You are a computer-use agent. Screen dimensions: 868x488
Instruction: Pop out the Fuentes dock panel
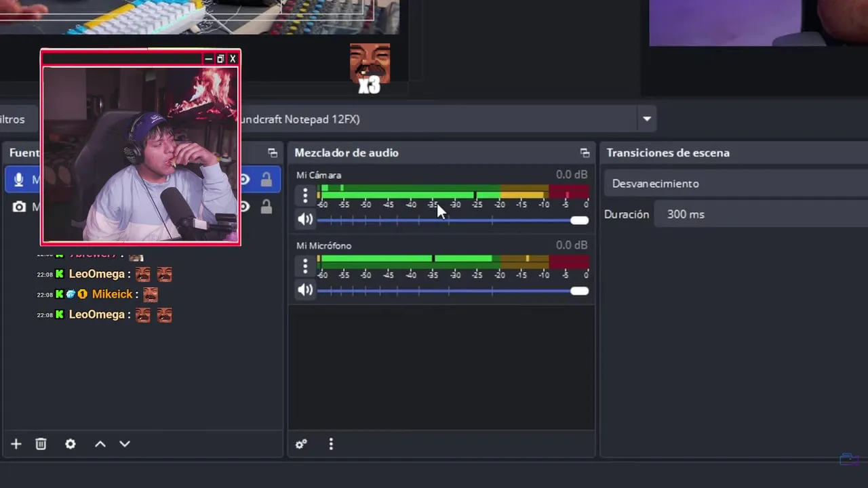(273, 153)
